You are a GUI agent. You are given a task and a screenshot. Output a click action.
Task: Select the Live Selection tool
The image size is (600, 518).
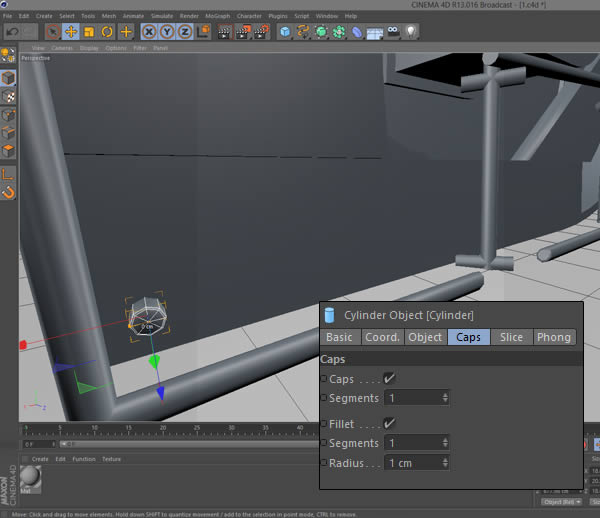tap(53, 32)
